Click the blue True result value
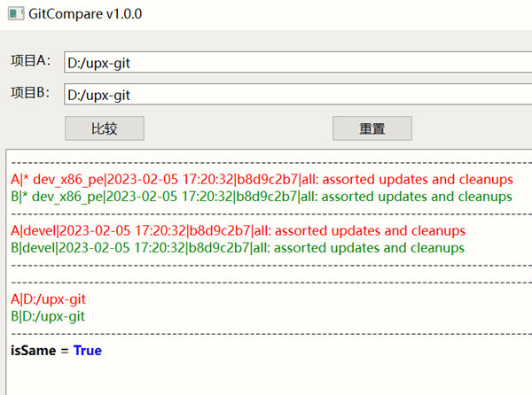The image size is (532, 395). point(88,351)
